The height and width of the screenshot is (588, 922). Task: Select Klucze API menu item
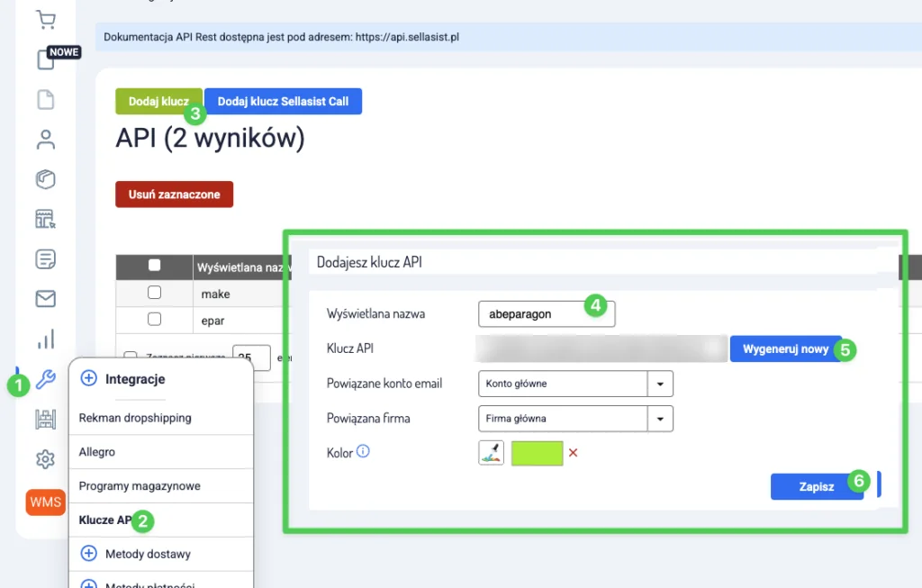[160, 520]
